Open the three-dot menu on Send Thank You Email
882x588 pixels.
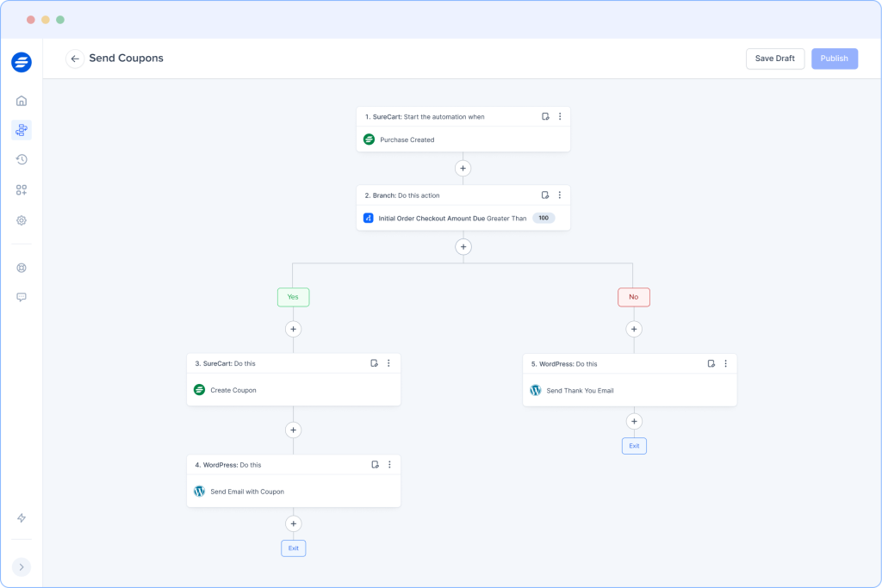click(725, 363)
